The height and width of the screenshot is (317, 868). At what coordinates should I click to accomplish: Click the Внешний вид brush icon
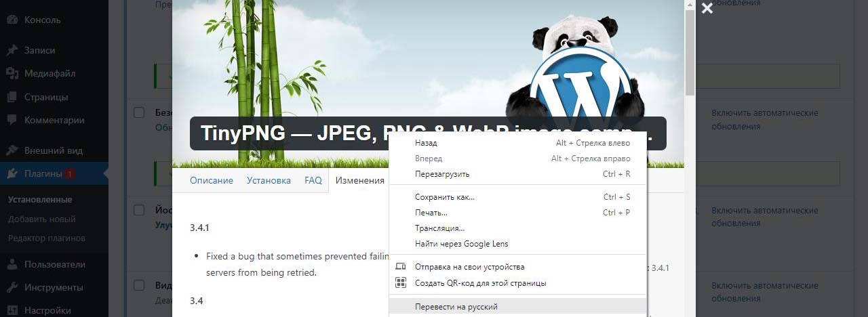(12, 150)
